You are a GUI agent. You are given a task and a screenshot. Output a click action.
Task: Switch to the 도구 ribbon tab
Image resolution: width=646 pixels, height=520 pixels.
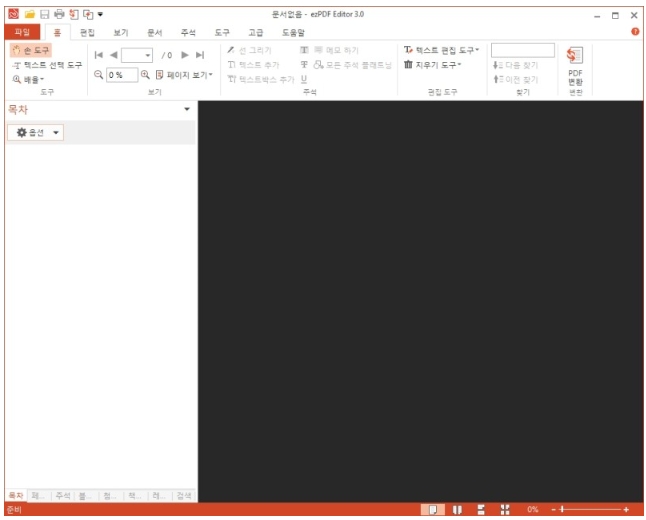[x=222, y=33]
